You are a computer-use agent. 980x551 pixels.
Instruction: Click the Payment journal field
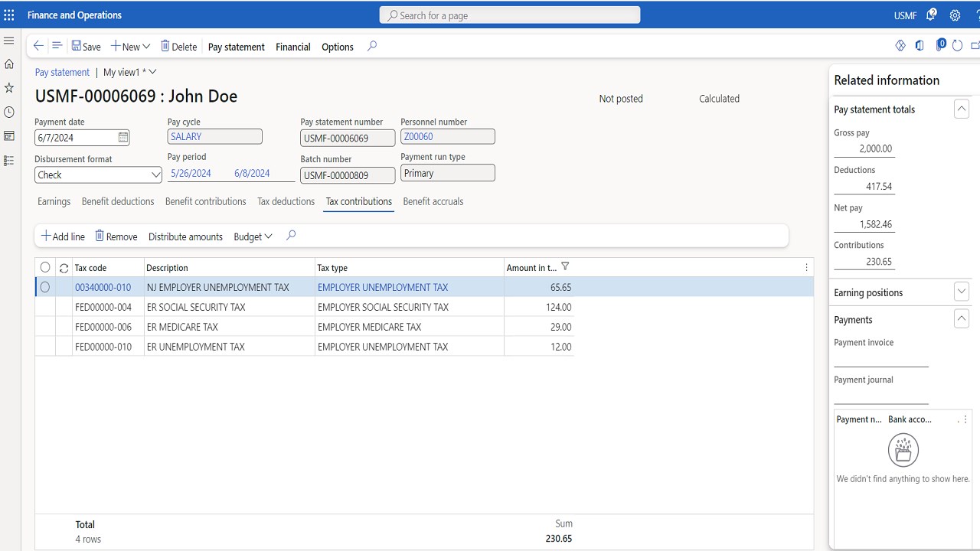tap(881, 396)
